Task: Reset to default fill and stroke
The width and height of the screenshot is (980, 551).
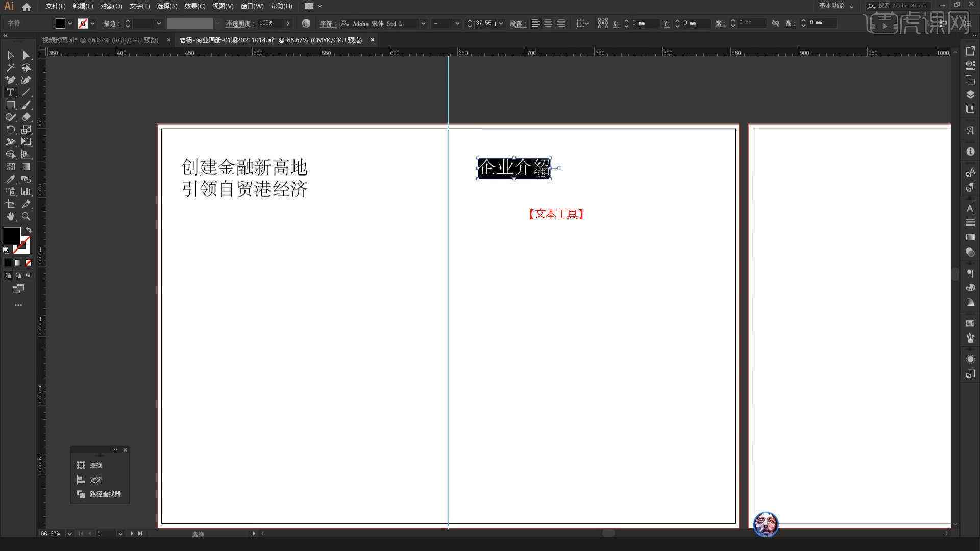Action: 6,250
